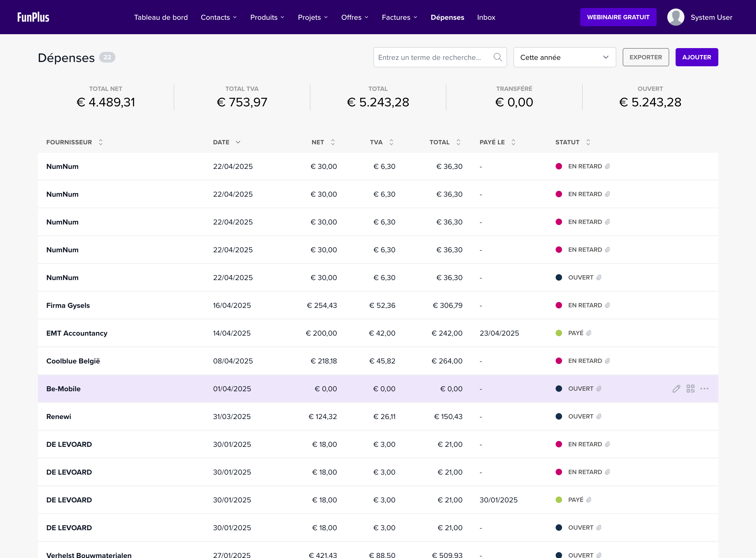Click attachment paperclip on EMT Accountancy row
The image size is (756, 558).
point(589,333)
